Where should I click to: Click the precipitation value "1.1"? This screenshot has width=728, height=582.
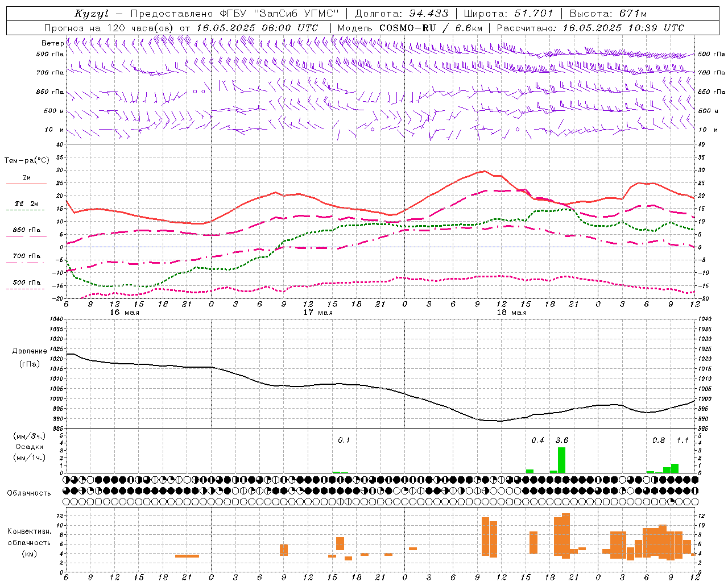click(x=682, y=440)
